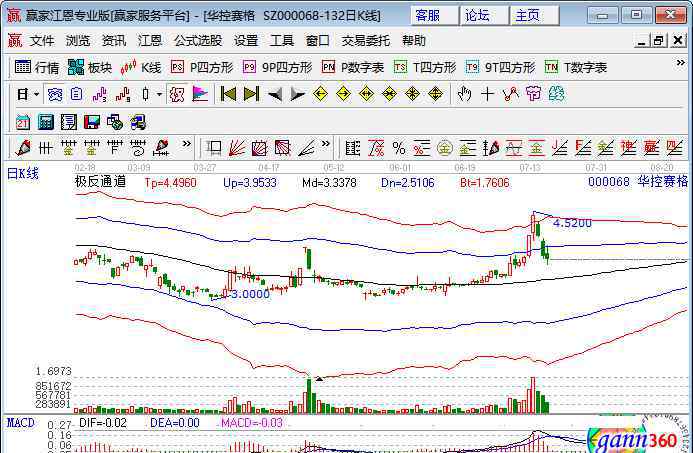
Task: Click the notes list icon beside the calculator
Action: (x=69, y=122)
